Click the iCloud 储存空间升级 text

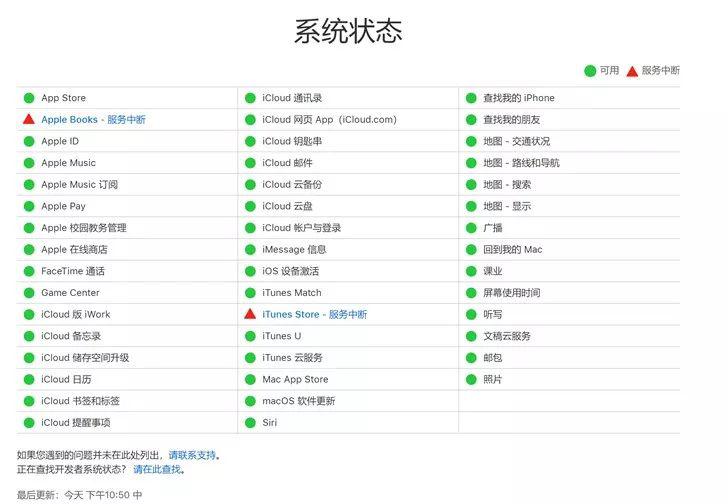tap(85, 358)
